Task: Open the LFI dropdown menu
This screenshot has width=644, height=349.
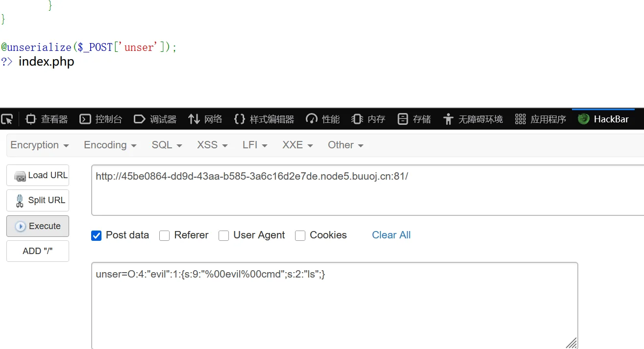Action: (255, 145)
